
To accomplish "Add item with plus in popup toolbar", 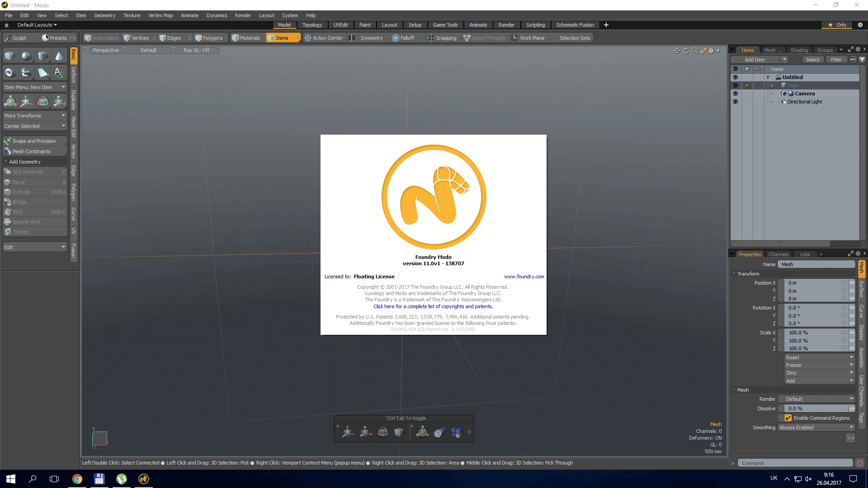I will coord(469,432).
